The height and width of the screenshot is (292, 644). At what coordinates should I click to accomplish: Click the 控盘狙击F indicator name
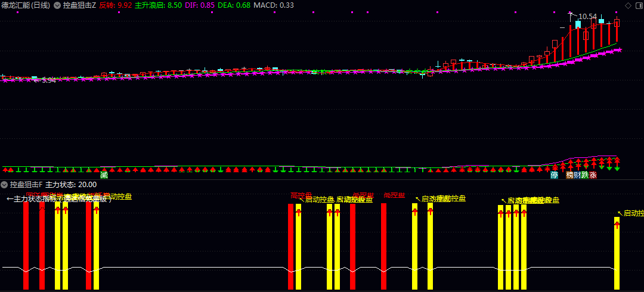[26, 185]
